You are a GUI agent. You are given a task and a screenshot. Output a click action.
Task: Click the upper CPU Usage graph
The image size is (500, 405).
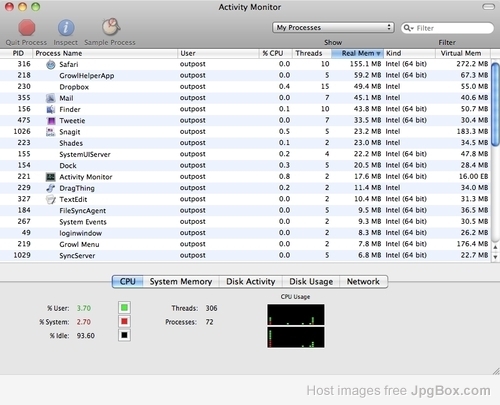(x=296, y=314)
